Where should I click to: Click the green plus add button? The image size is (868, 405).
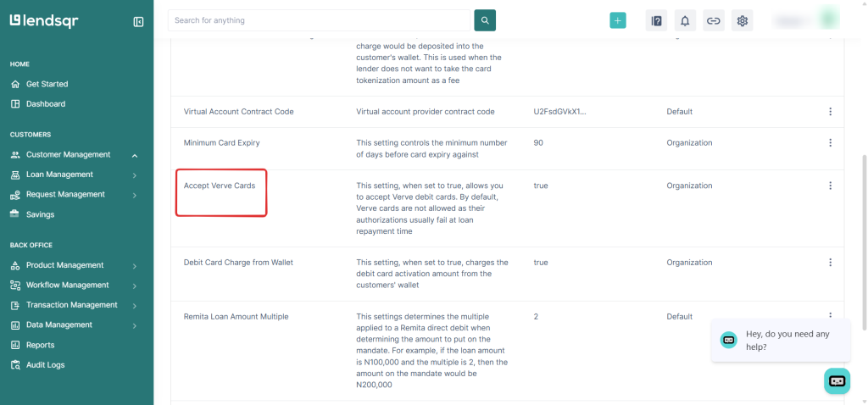point(618,20)
